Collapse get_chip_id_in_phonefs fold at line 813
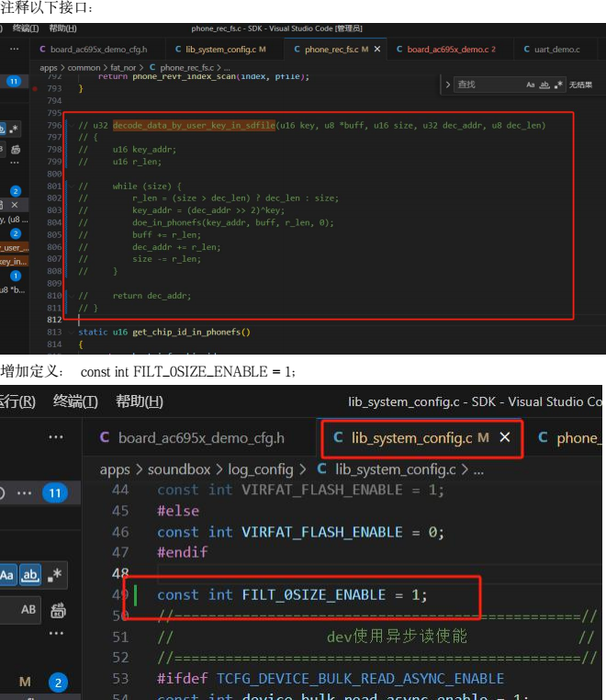This screenshot has width=606, height=700. (71, 333)
